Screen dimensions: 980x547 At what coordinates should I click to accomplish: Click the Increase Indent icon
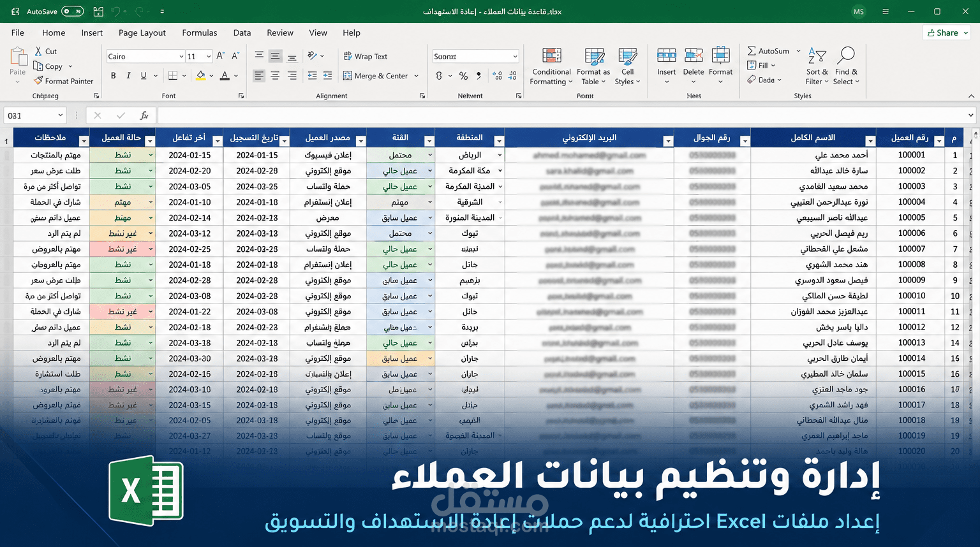coord(327,75)
